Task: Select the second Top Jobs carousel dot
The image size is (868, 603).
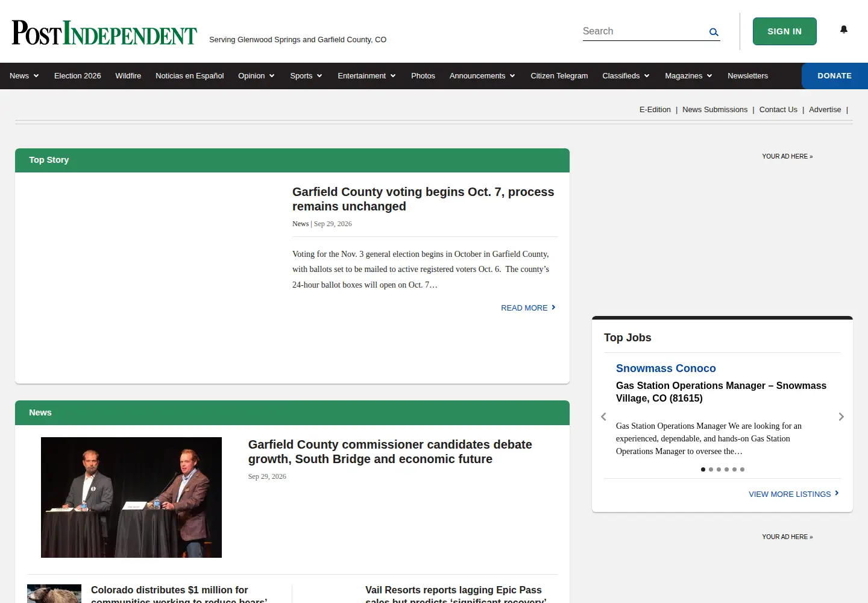Action: point(711,469)
